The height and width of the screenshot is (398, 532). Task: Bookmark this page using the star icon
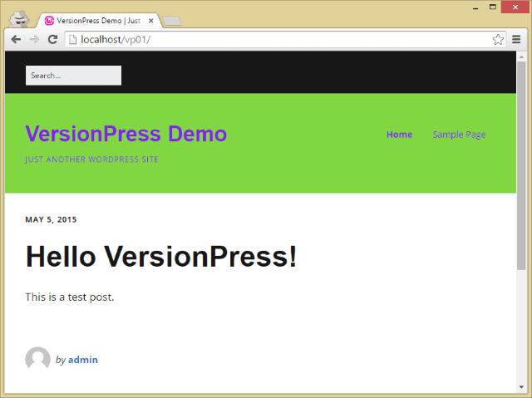click(498, 40)
